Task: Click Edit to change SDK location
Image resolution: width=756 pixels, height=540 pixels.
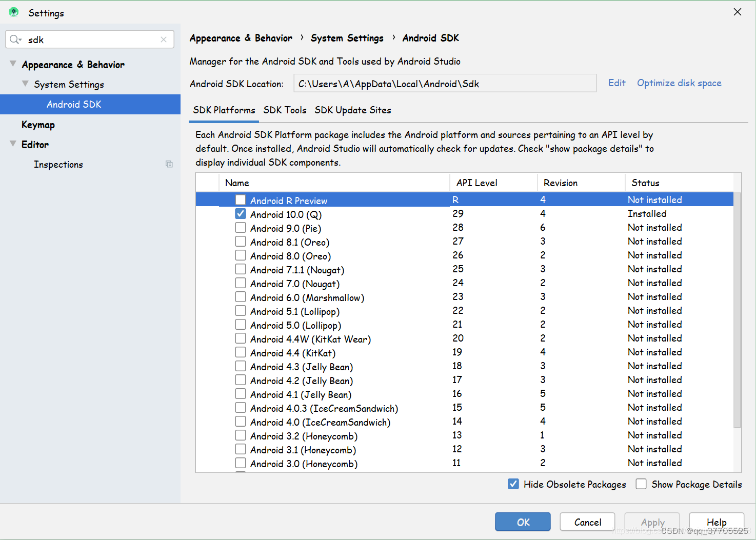Action: 616,83
